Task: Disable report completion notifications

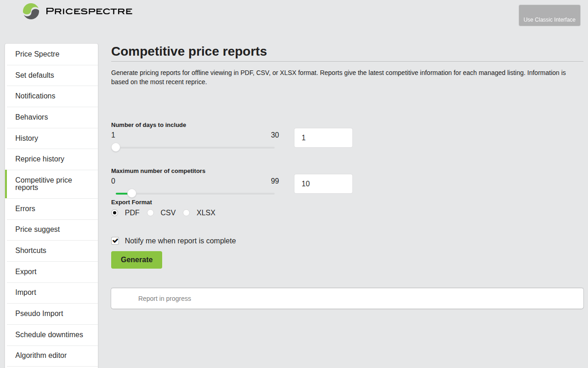Action: (x=115, y=241)
